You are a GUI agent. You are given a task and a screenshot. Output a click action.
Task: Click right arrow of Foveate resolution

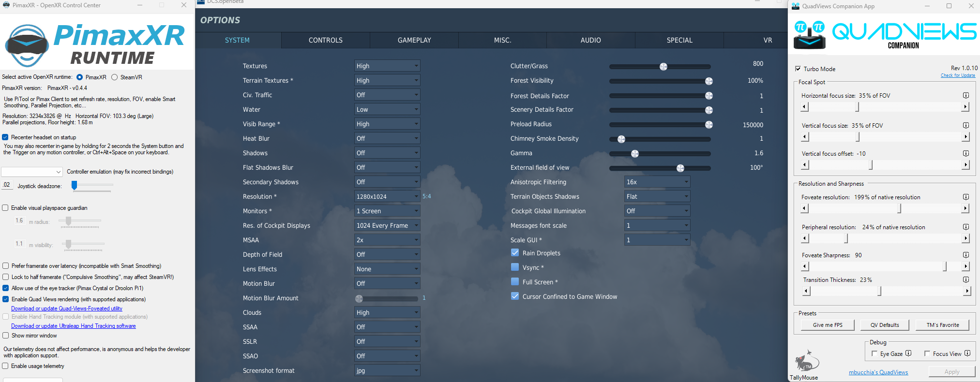pos(965,208)
